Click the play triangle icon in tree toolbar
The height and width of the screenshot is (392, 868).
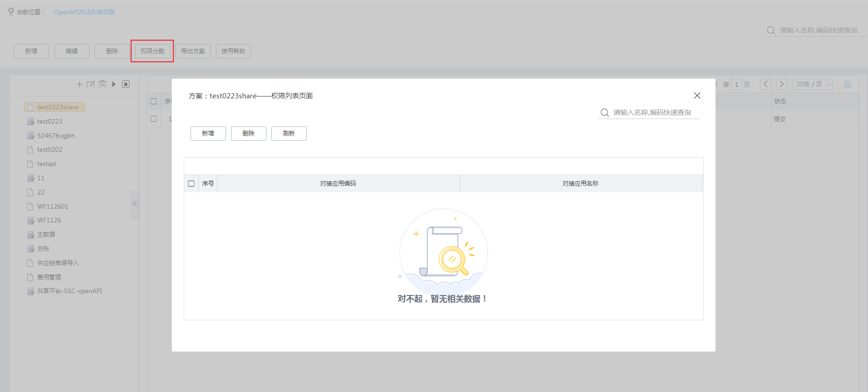pos(114,84)
